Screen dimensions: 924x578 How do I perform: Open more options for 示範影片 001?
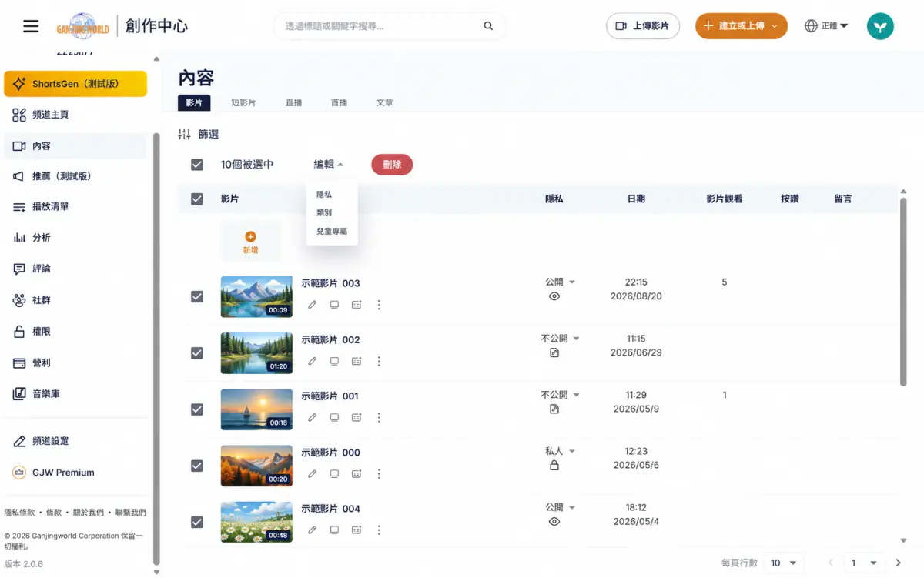pos(379,417)
